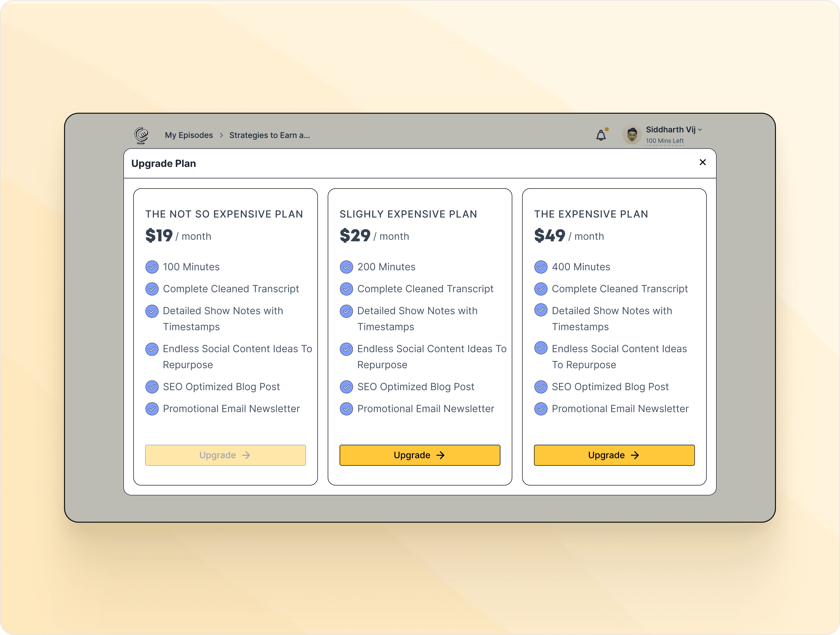This screenshot has height=635, width=840.
Task: Click checkmark beside SEO Optimized Blog Post, $29 plan
Action: click(346, 387)
